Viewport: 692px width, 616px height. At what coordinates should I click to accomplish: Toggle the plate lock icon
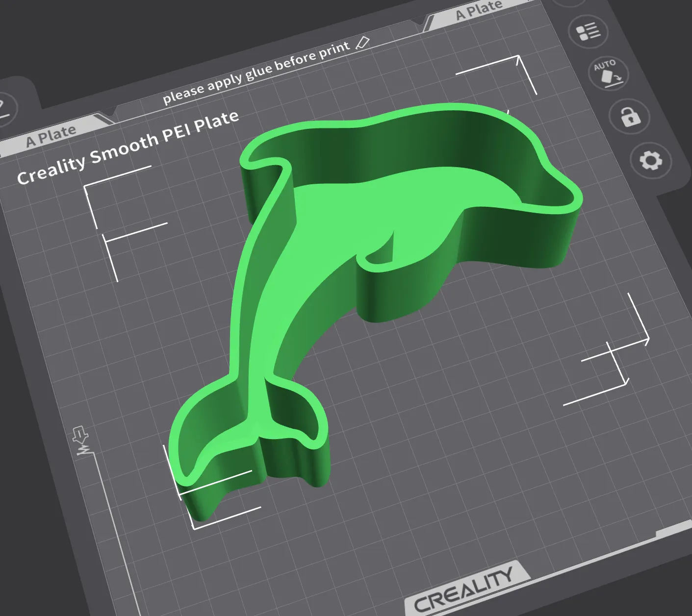point(630,117)
